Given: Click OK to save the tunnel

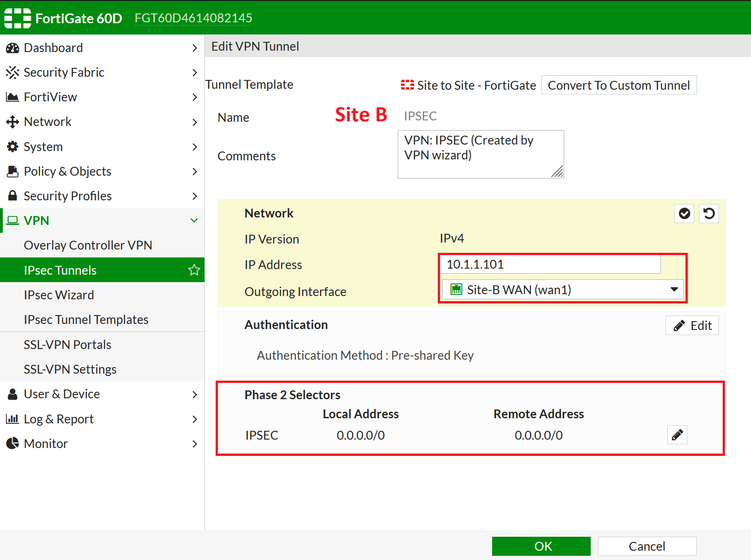Looking at the screenshot, I should (x=541, y=546).
